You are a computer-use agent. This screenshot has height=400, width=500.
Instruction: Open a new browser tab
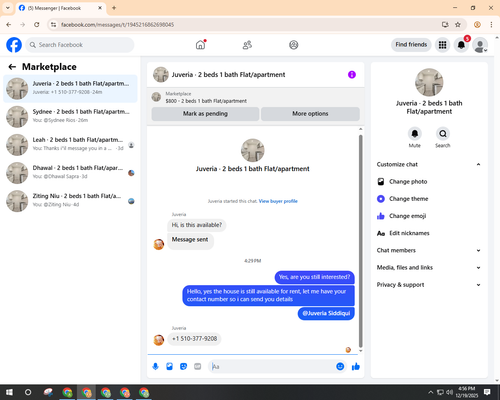(114, 8)
